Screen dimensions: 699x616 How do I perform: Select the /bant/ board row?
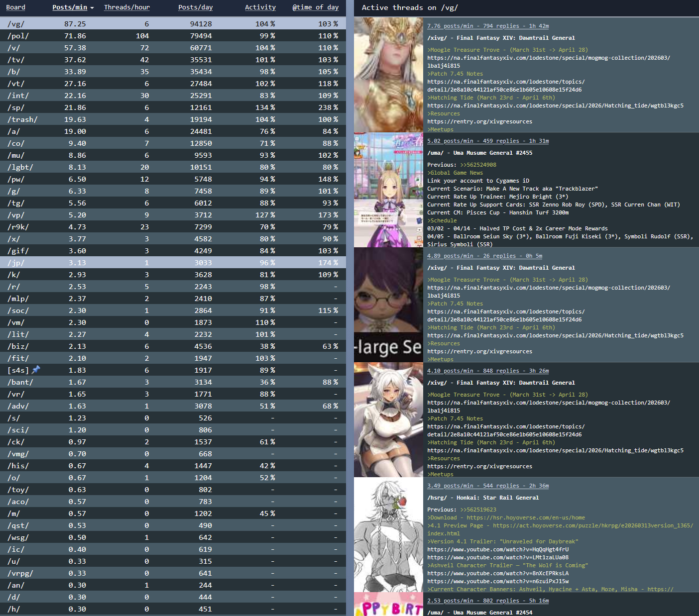(x=173, y=382)
